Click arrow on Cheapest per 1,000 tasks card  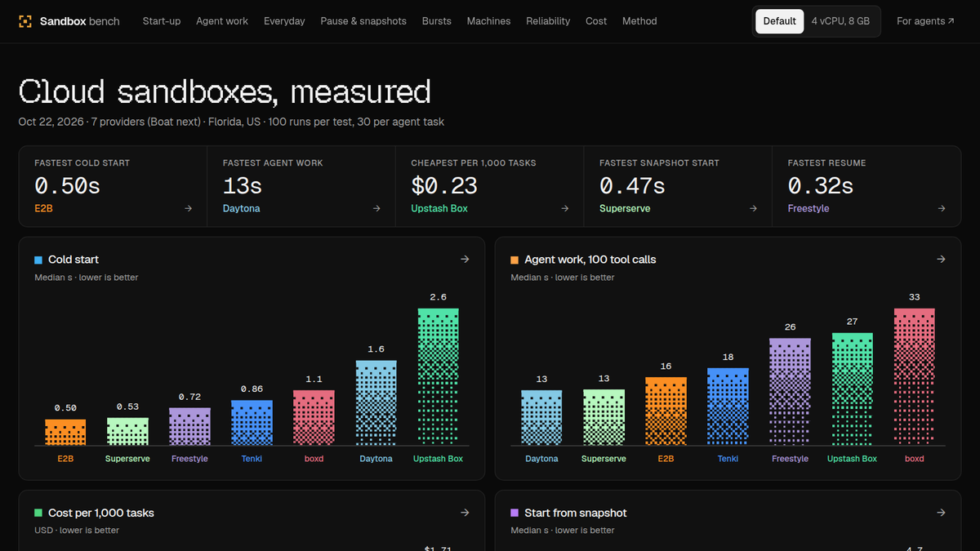point(565,209)
